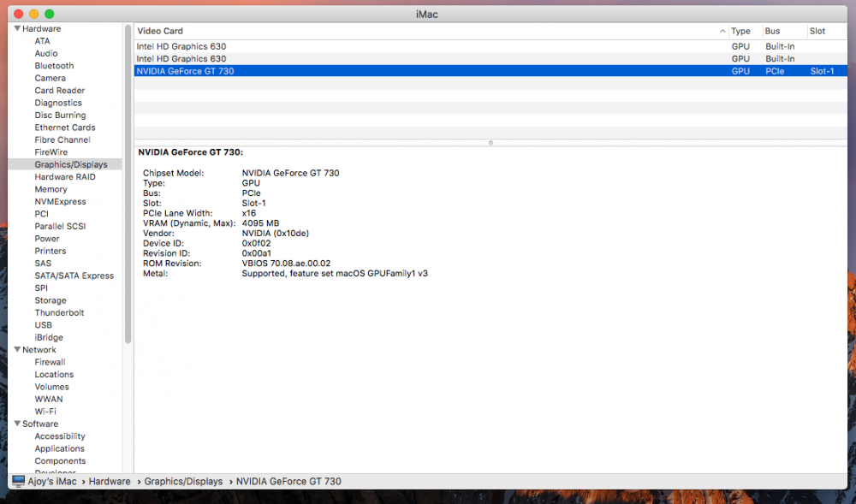Select PCI in the sidebar
Image resolution: width=856 pixels, height=504 pixels.
[x=41, y=214]
